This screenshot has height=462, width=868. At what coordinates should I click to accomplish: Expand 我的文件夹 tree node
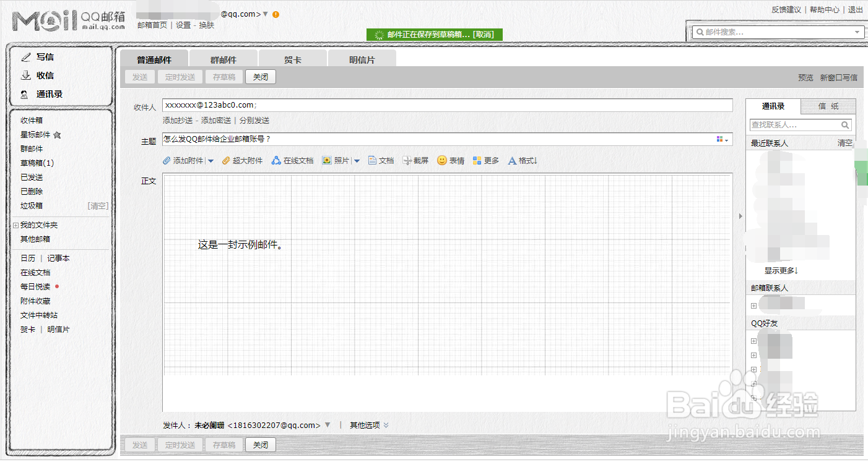16,225
